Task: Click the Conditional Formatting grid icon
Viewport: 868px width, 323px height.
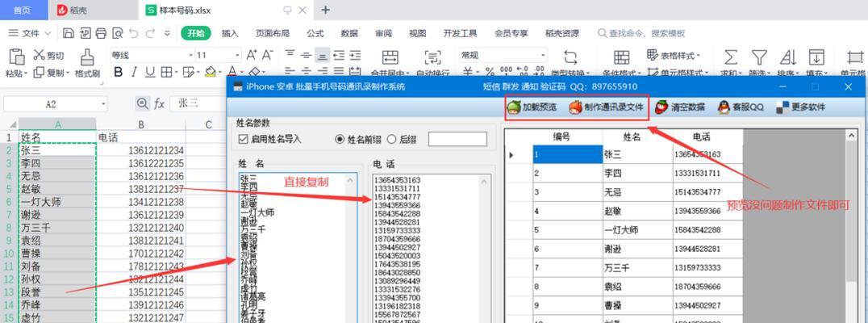Action: [x=622, y=57]
